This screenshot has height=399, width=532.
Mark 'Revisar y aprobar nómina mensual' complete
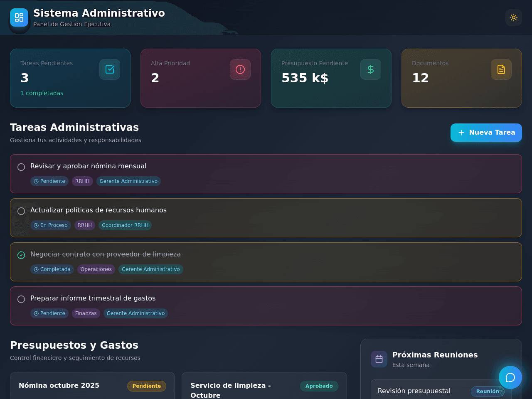pos(21,167)
